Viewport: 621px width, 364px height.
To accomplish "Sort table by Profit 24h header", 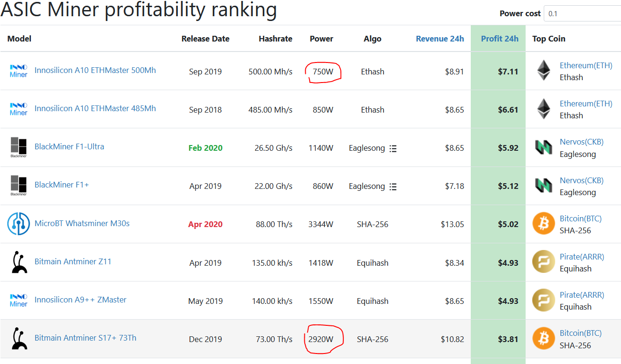I will click(499, 39).
